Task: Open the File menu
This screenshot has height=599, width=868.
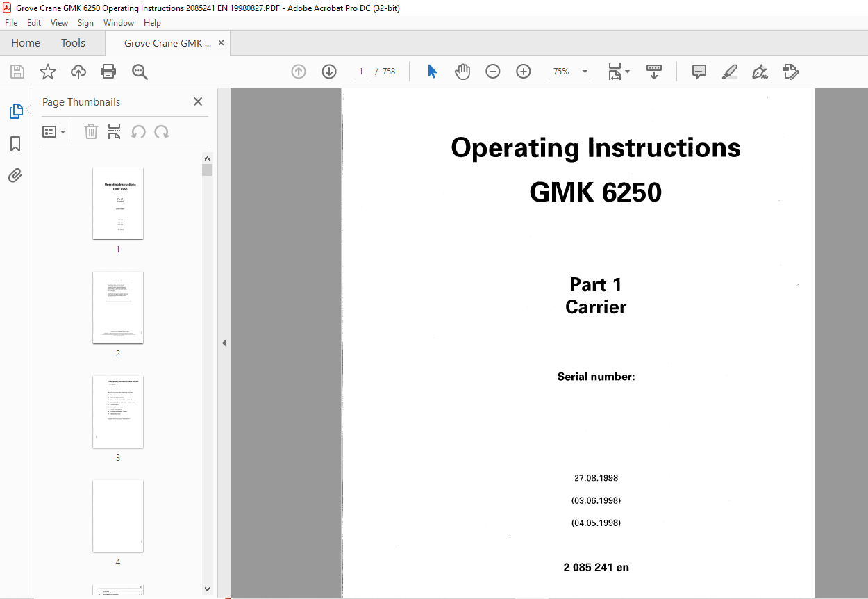Action: pyautogui.click(x=11, y=23)
